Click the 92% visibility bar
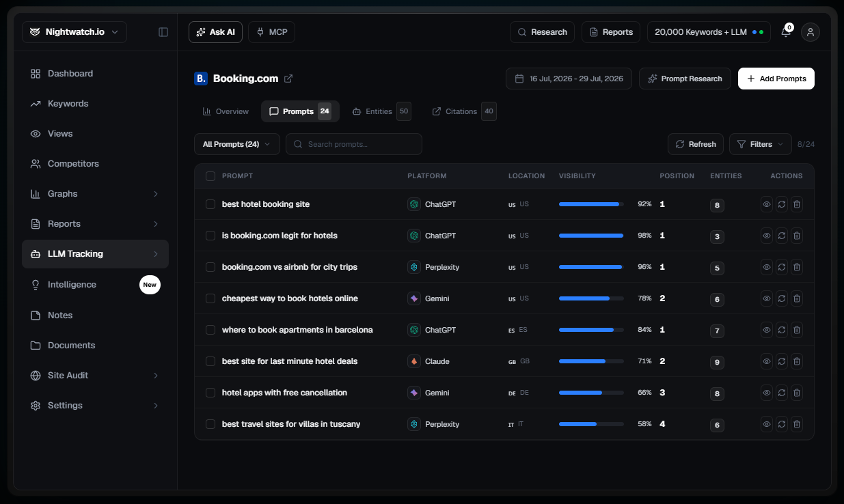This screenshot has width=844, height=504. pyautogui.click(x=591, y=204)
